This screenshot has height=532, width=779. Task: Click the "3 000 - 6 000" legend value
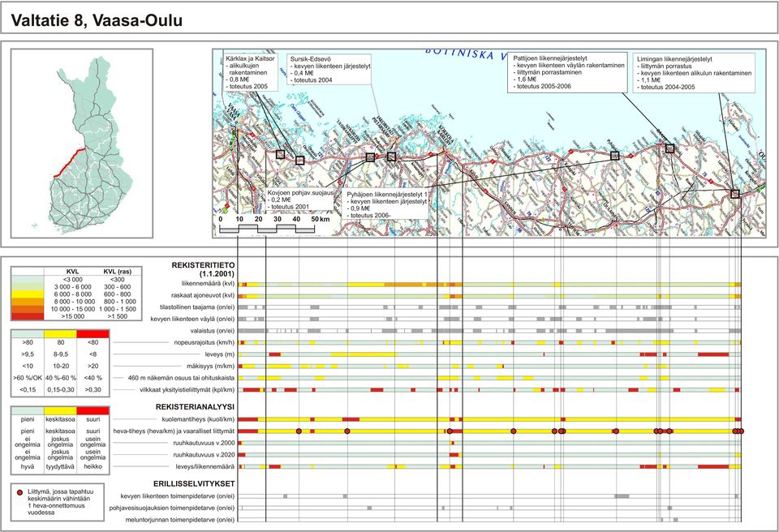[x=72, y=286]
